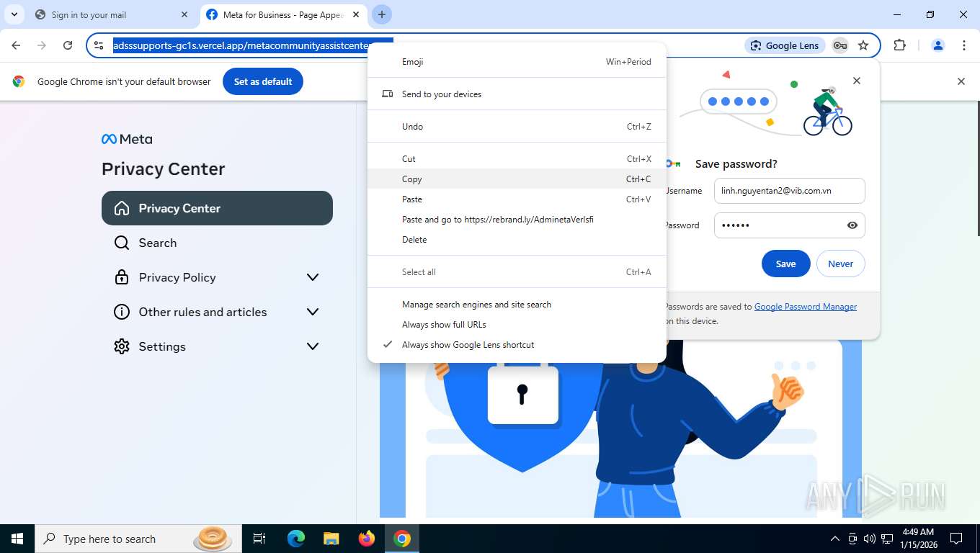
Task: Open Search in the Meta sidebar
Action: click(x=217, y=243)
